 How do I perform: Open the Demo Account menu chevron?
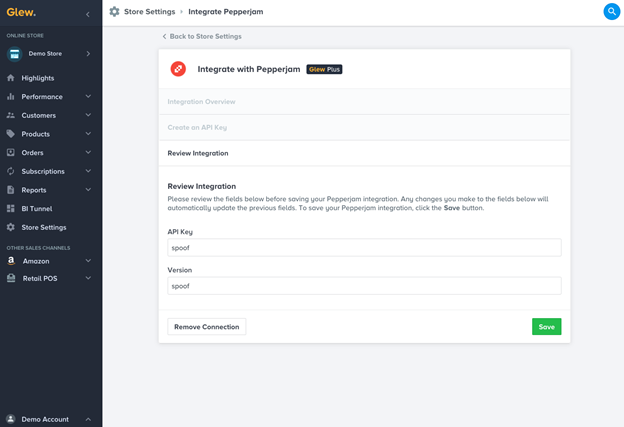coord(88,419)
